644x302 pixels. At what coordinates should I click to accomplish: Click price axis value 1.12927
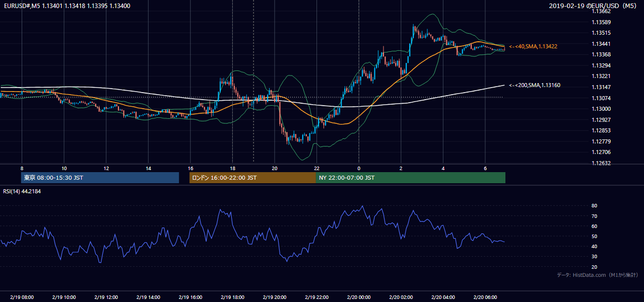[x=601, y=120]
